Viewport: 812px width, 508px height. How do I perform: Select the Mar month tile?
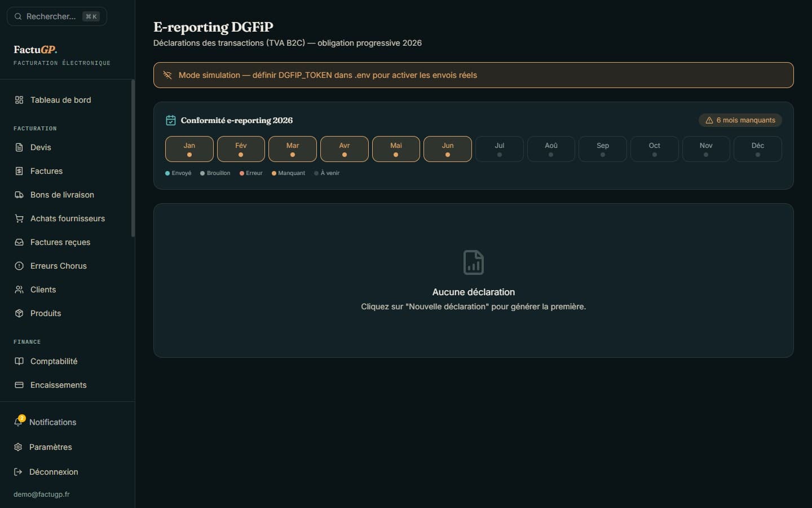click(293, 149)
